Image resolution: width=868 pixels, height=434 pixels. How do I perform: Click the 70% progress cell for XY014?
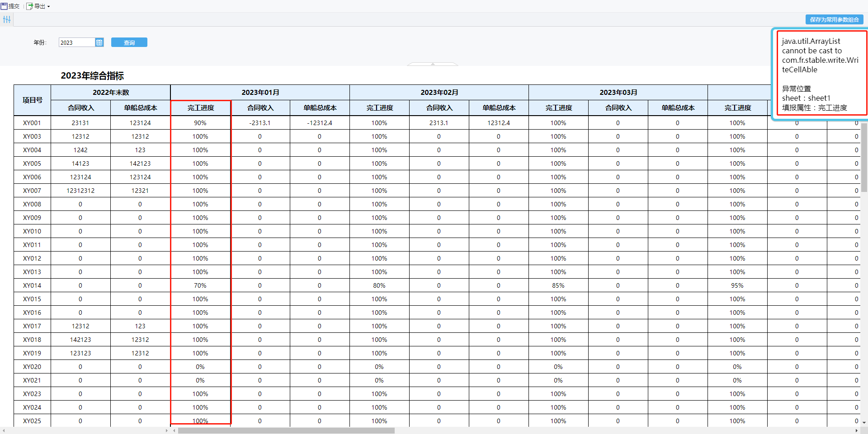click(200, 285)
